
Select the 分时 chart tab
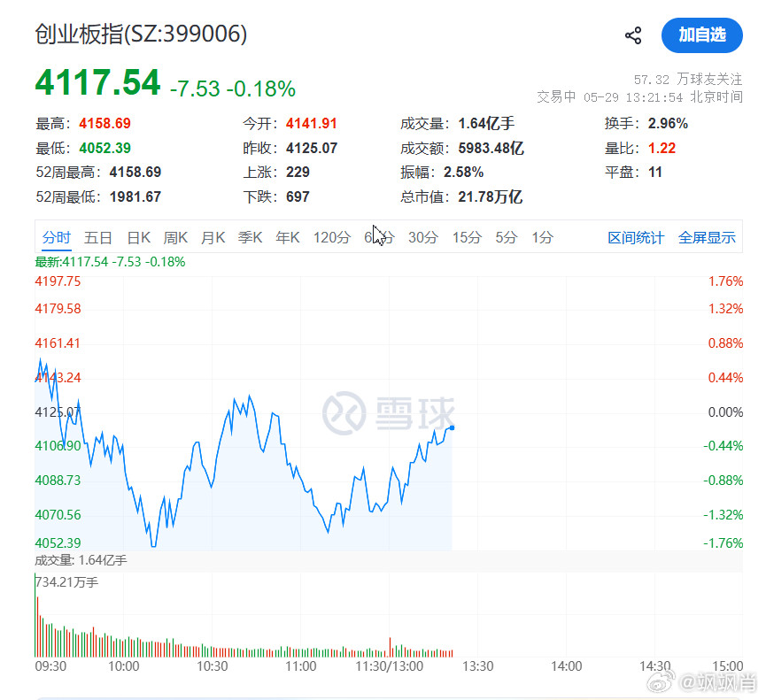click(x=56, y=238)
